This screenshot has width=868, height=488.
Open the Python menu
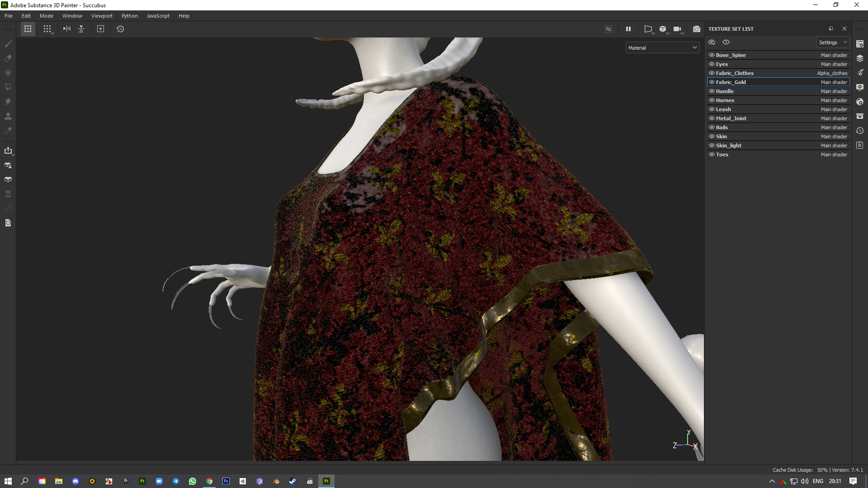click(129, 16)
